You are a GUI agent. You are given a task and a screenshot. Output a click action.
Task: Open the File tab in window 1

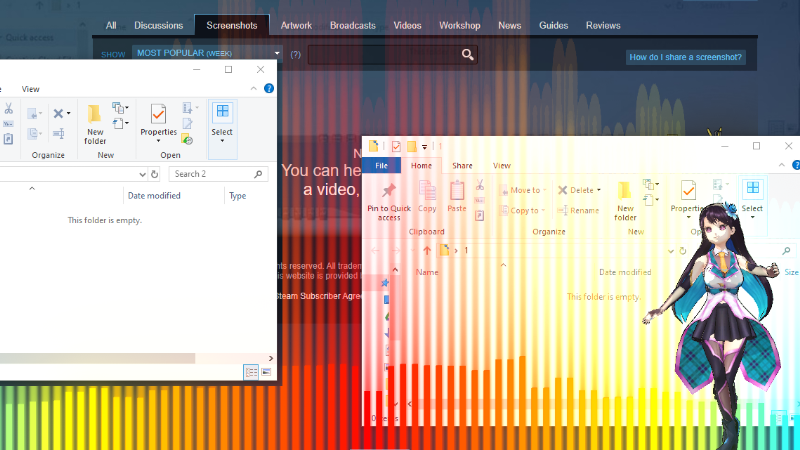pos(381,165)
